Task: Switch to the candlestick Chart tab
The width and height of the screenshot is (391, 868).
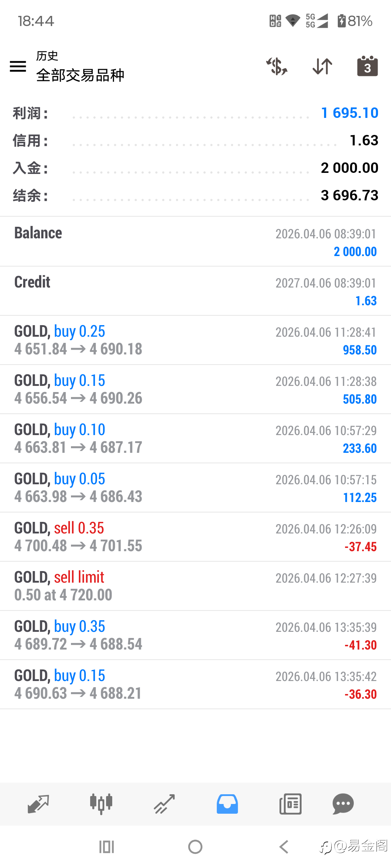Action: pyautogui.click(x=101, y=804)
